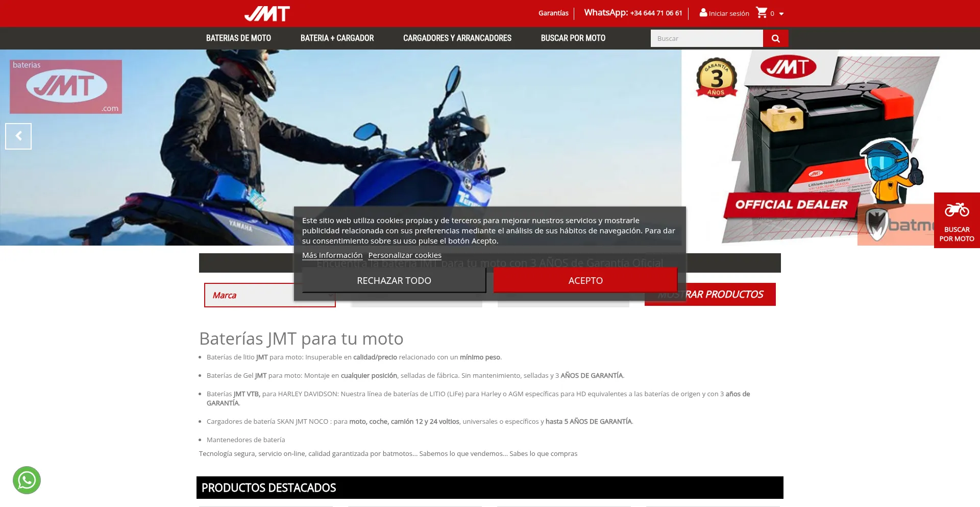
Task: Open the green WhatsApp chat bubble
Action: coord(27,480)
